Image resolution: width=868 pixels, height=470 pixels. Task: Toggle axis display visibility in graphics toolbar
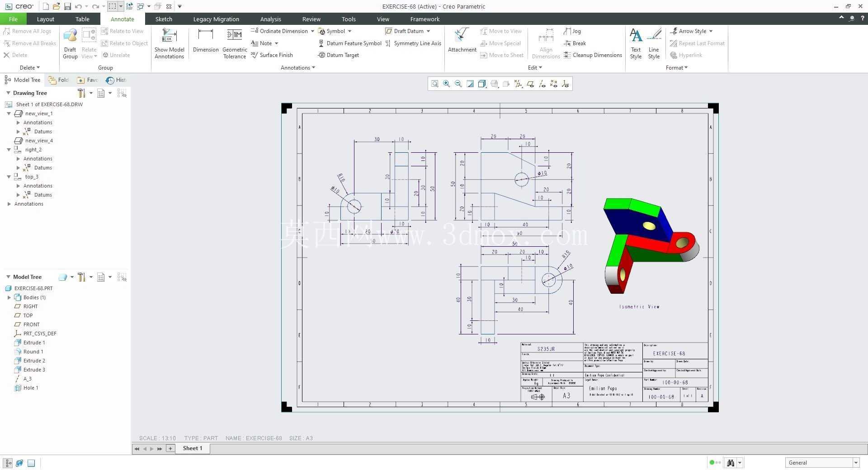coord(542,84)
